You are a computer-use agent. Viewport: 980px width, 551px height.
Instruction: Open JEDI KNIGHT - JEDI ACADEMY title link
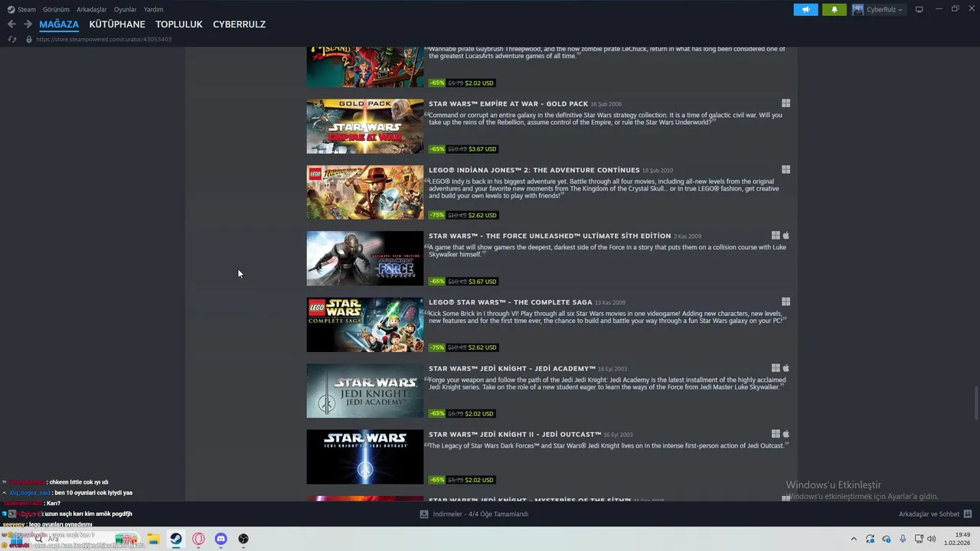(x=512, y=369)
